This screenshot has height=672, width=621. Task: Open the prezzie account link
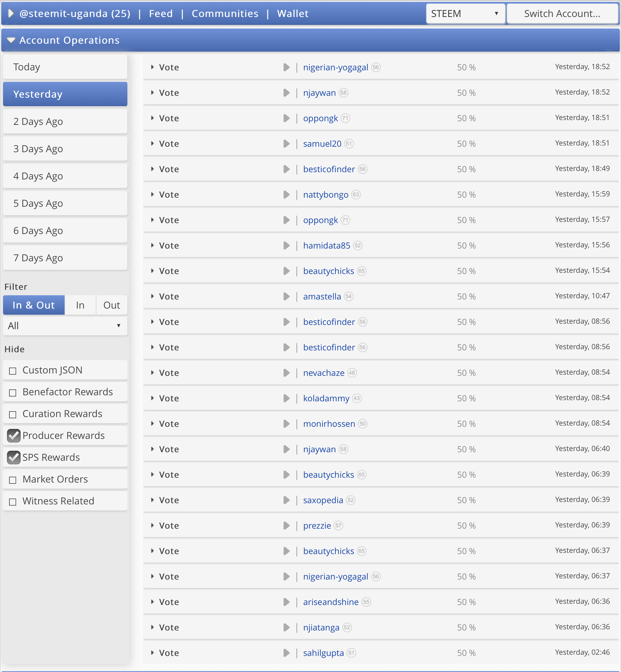point(317,526)
